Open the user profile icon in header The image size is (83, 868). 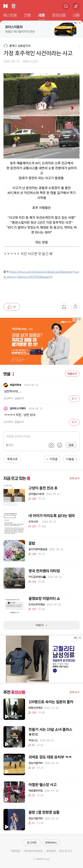pyautogui.click(x=76, y=6)
